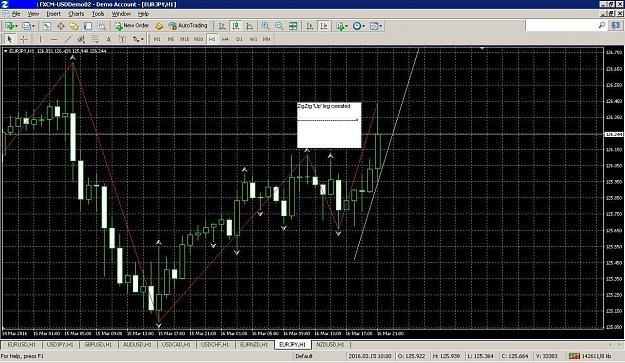Select the Trendline tool
Image resolution: width=625 pixels, height=363 pixels.
(x=68, y=39)
